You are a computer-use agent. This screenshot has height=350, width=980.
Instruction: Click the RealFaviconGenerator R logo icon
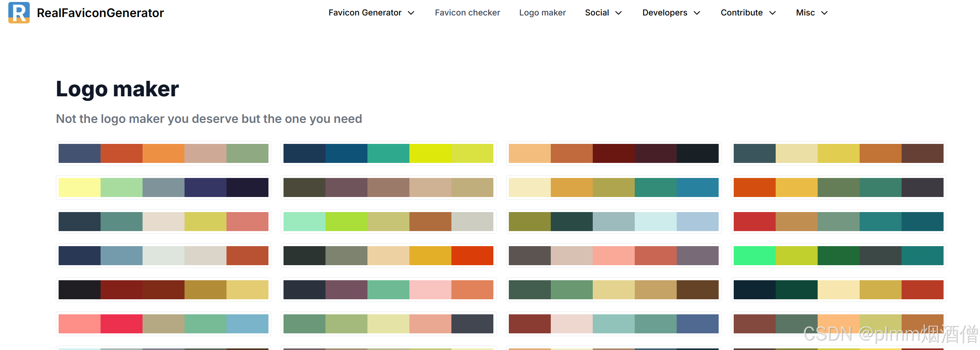pos(19,13)
